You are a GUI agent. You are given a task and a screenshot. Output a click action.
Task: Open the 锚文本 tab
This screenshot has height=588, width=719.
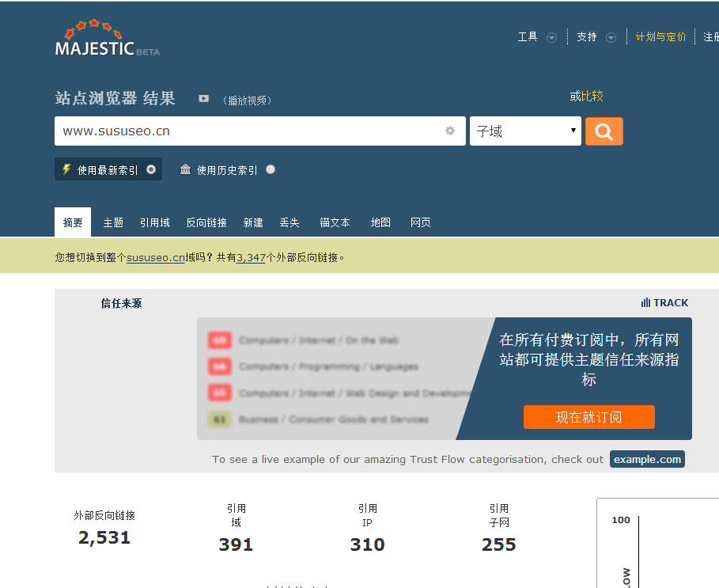(335, 223)
